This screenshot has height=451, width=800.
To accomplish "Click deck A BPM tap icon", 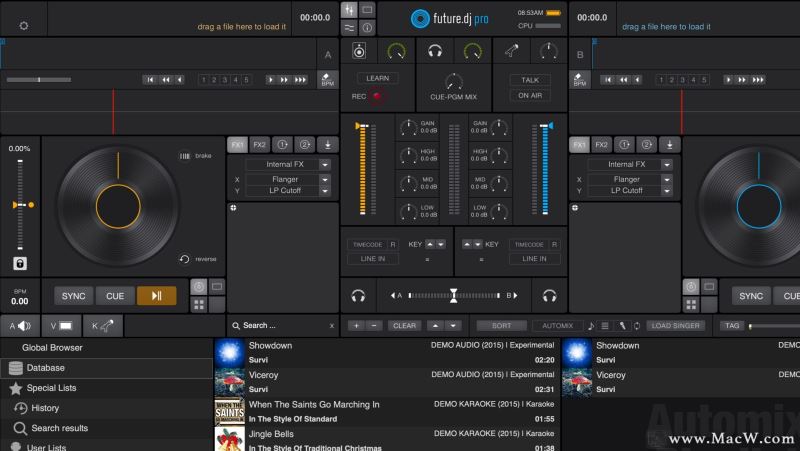I will [328, 80].
